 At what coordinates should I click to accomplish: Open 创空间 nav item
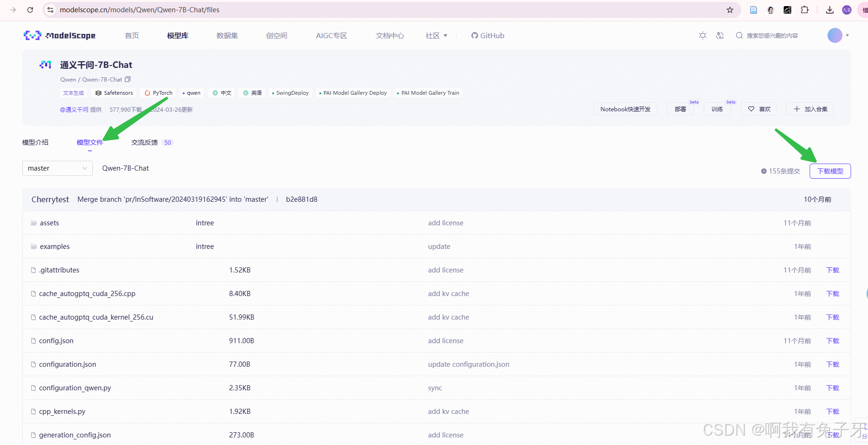[276, 35]
